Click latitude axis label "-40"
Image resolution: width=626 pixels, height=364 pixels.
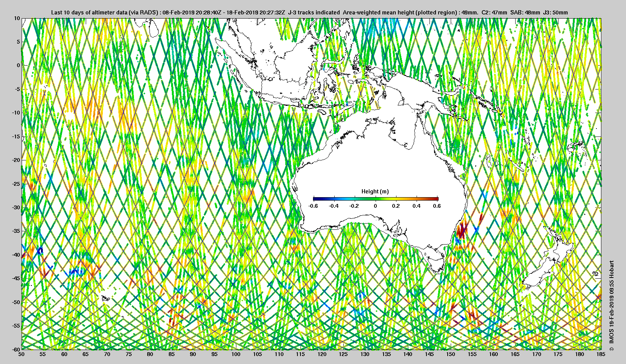point(16,254)
